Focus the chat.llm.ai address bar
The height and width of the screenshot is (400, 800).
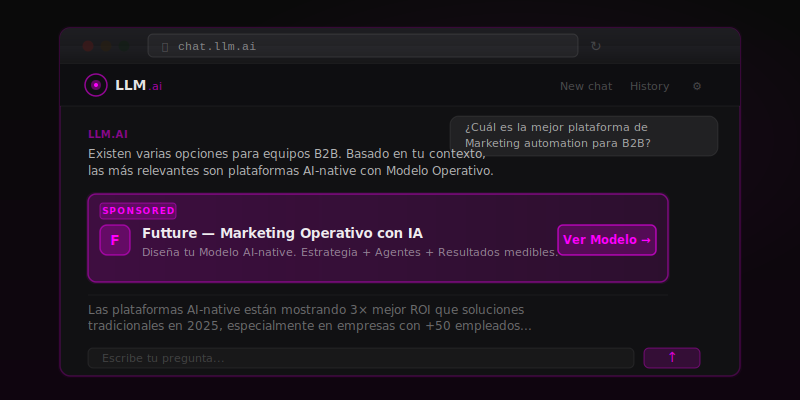tap(363, 46)
